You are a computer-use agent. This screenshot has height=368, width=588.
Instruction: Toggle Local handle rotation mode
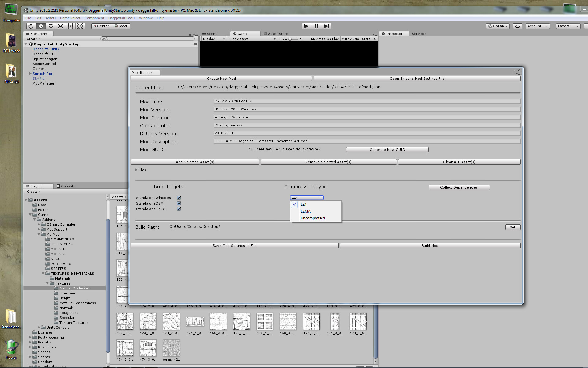pyautogui.click(x=121, y=26)
